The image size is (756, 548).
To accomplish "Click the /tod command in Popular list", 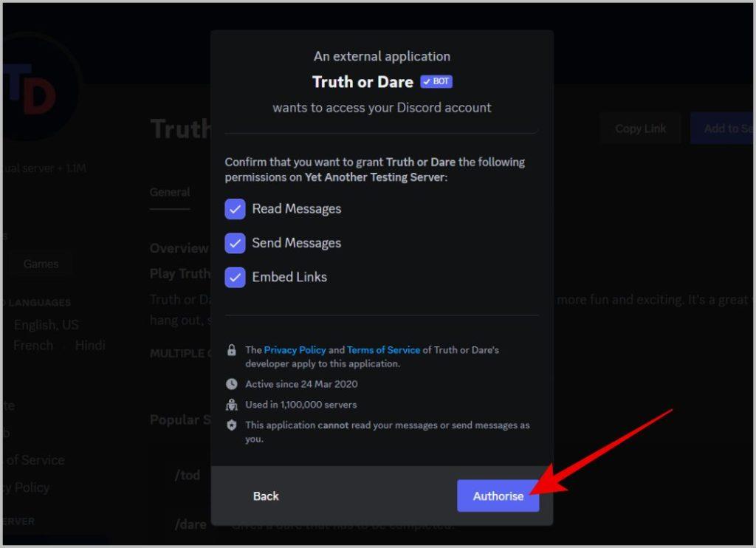I will pyautogui.click(x=188, y=475).
